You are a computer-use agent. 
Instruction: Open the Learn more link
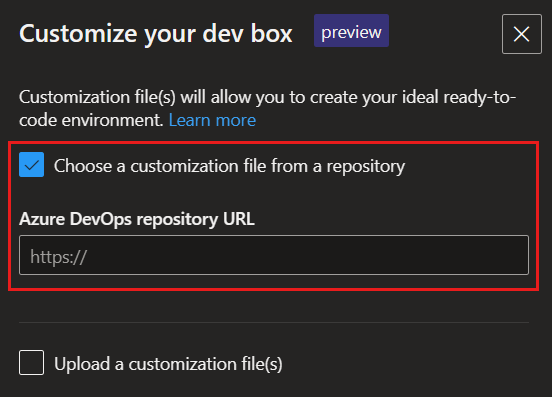click(212, 120)
